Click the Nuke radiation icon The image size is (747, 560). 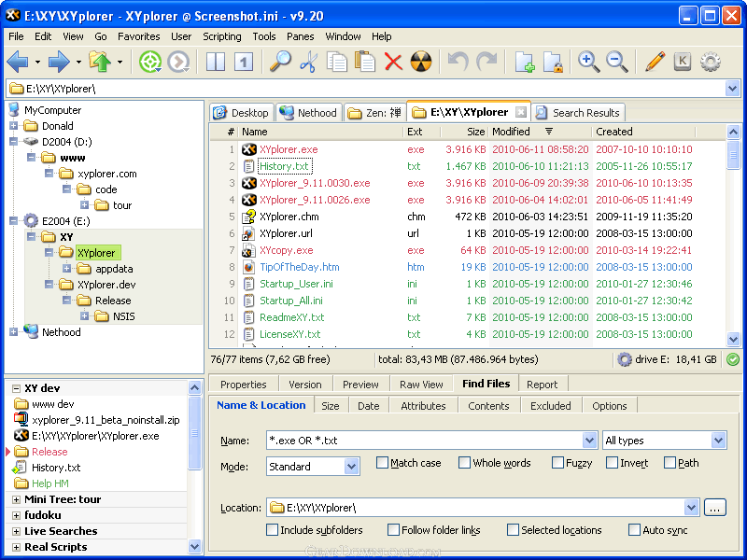[421, 63]
